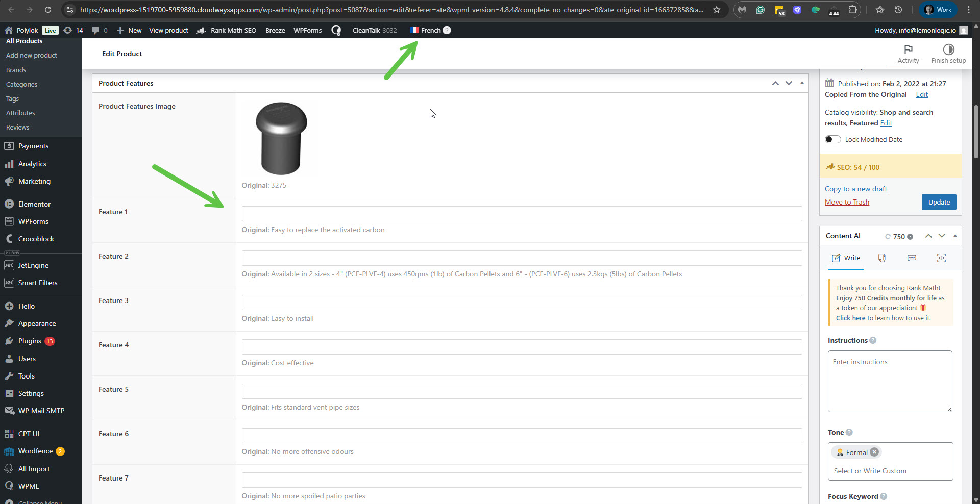Open WPML sidebar menu
The height and width of the screenshot is (504, 980).
coord(28,486)
